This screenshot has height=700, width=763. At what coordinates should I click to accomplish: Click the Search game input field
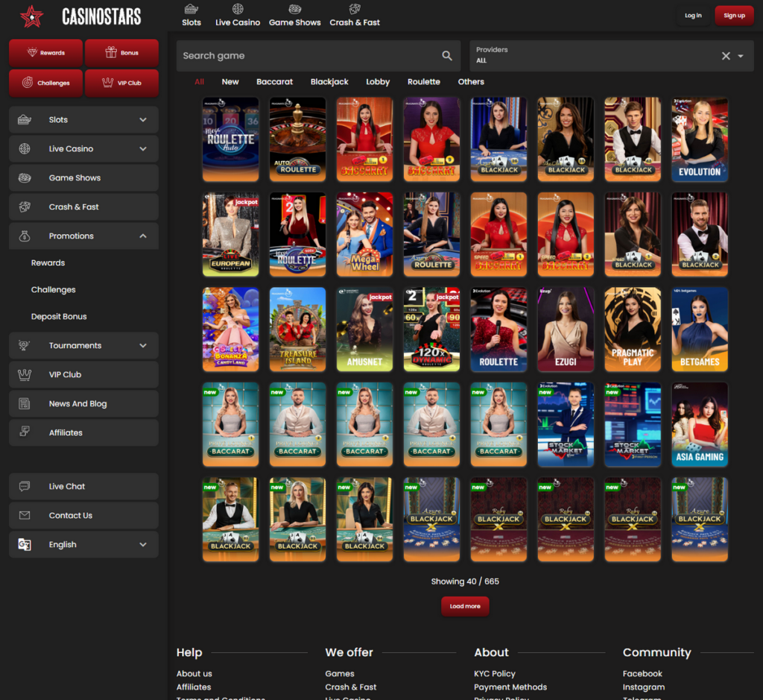[318, 55]
